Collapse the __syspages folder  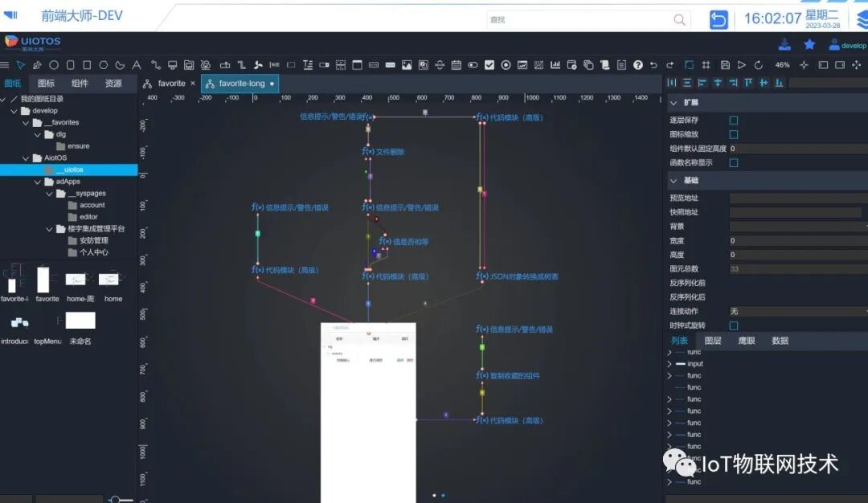[x=49, y=194]
